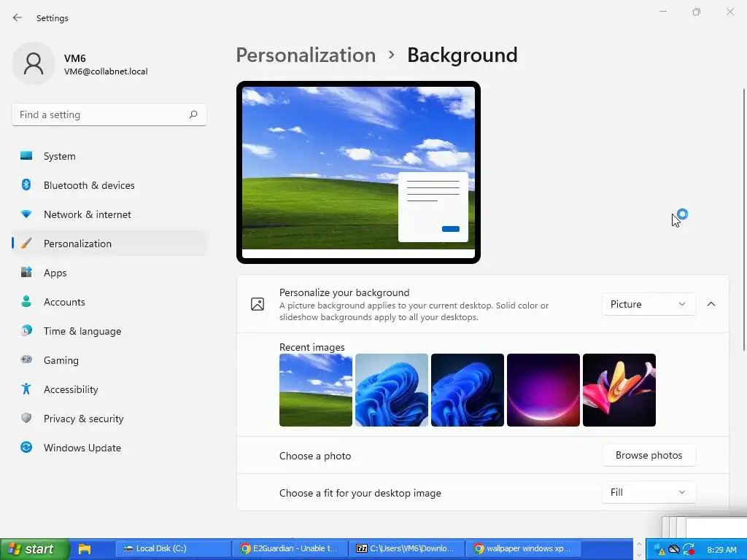This screenshot has height=560, width=747.
Task: Click the Gaming controller icon
Action: pos(26,359)
